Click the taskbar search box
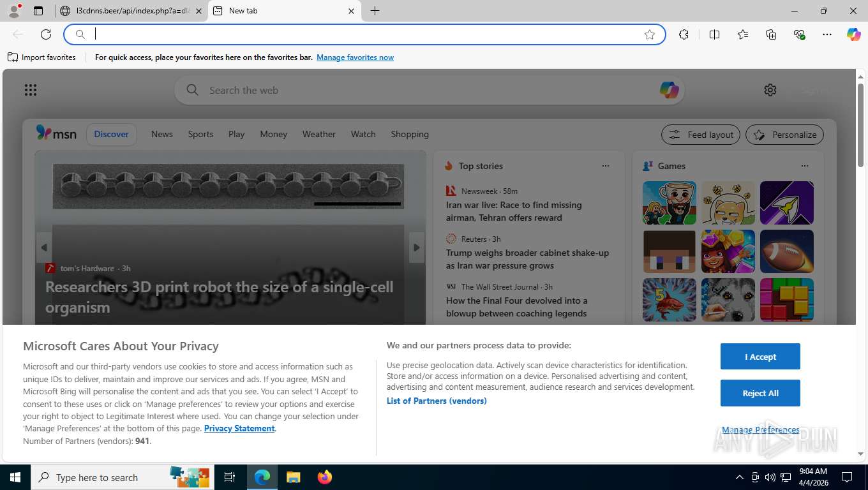 pos(122,477)
